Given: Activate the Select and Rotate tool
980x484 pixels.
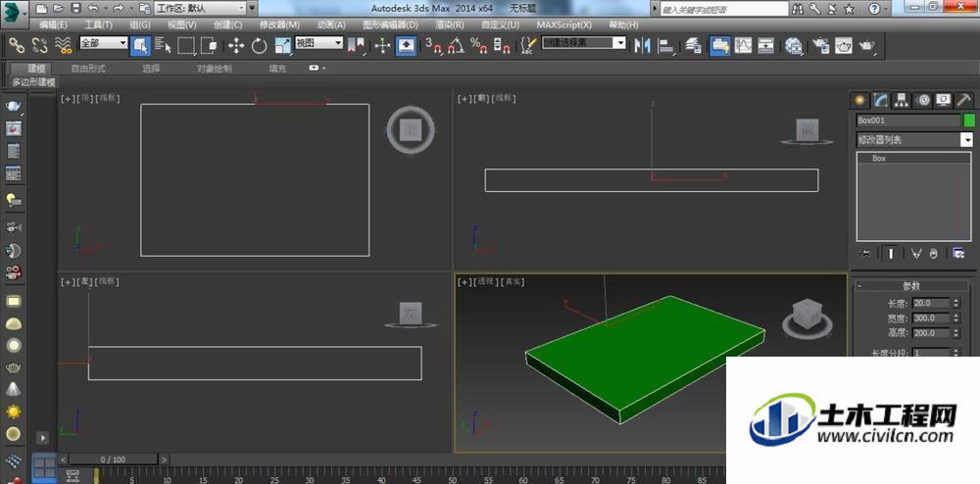Looking at the screenshot, I should [260, 46].
